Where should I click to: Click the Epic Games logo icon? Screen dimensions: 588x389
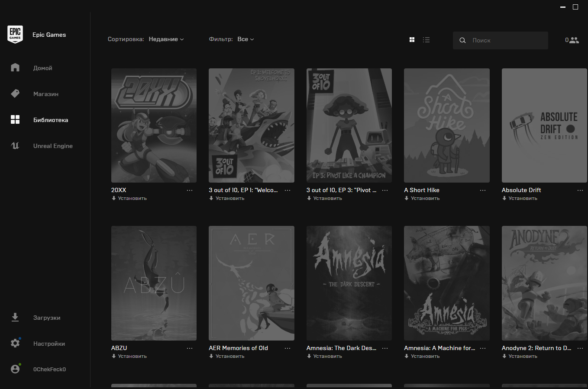tap(15, 34)
